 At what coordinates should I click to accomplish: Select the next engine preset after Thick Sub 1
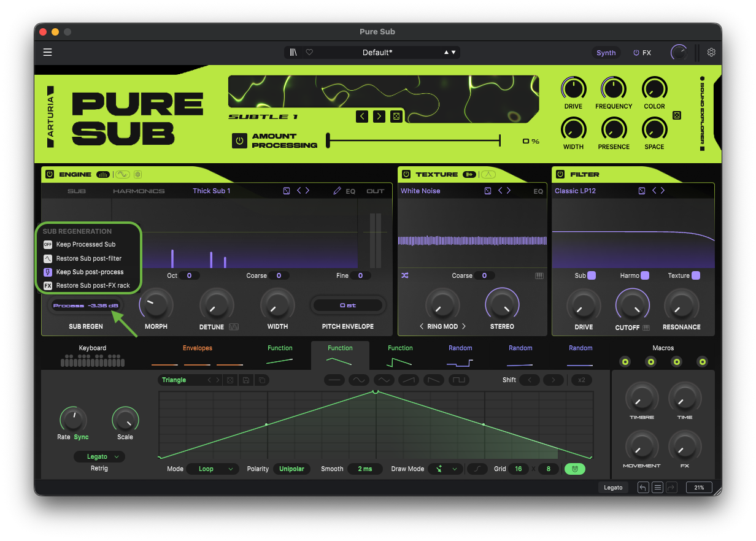pos(307,191)
